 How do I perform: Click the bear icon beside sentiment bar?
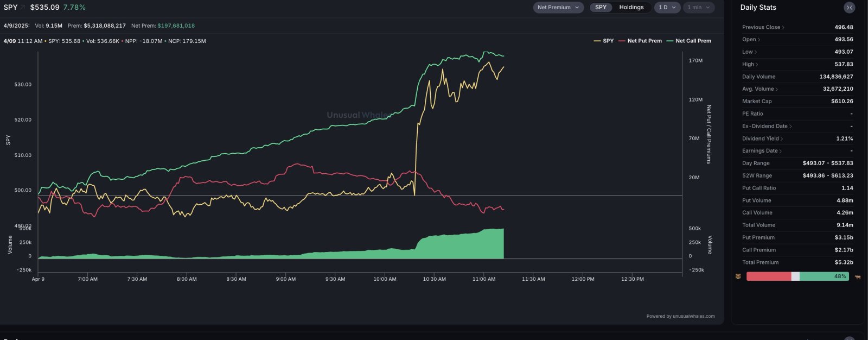[x=738, y=276]
